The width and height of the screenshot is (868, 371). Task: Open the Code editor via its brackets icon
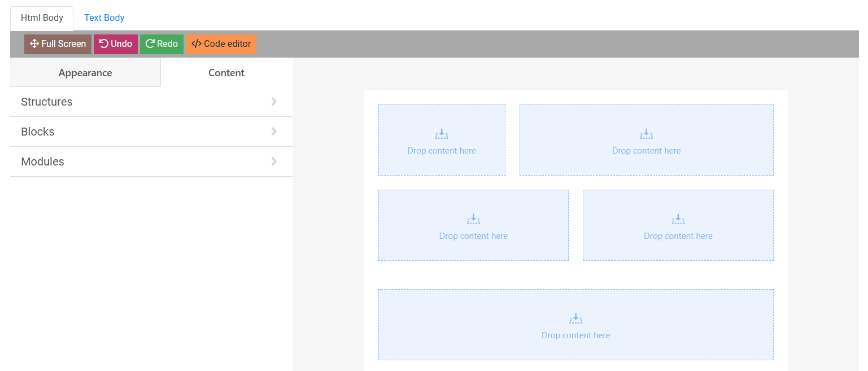click(196, 44)
